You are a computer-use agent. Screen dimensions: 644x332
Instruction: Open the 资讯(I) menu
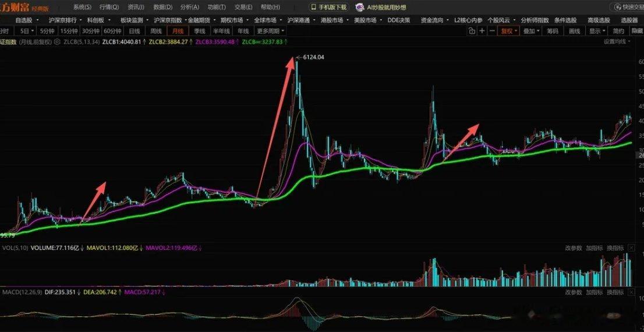[136, 7]
